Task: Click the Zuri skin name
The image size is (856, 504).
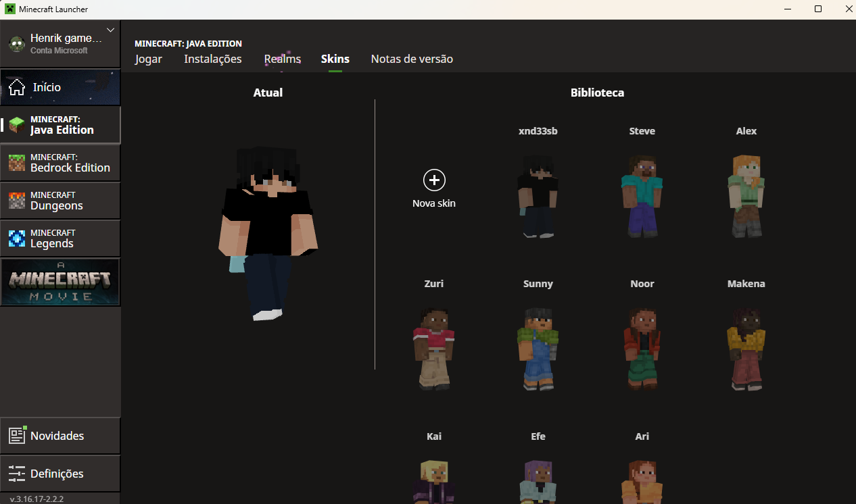Action: click(x=434, y=284)
